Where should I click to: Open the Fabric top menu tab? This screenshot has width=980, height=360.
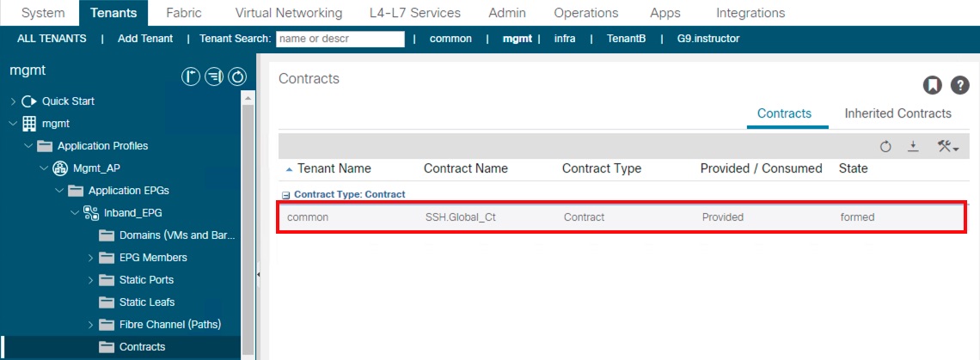pos(183,13)
